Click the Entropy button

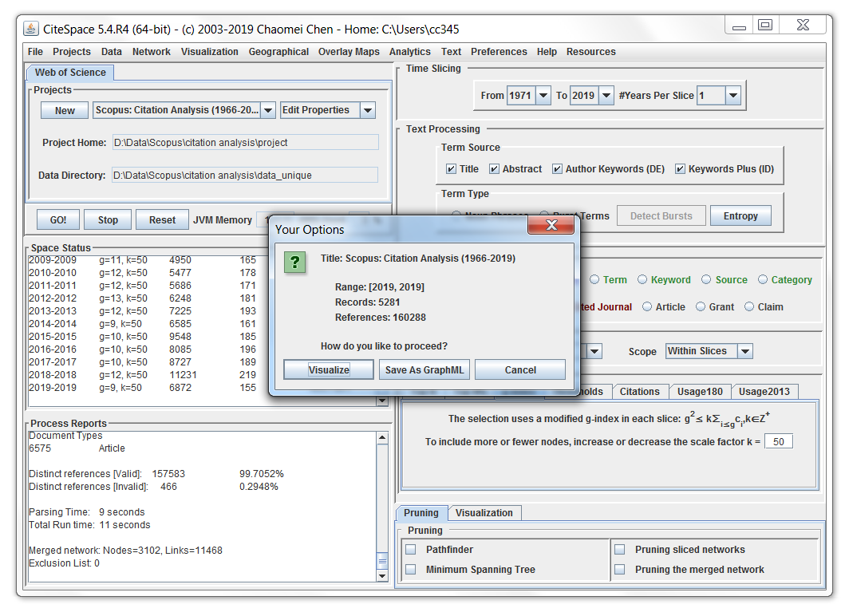click(x=740, y=216)
